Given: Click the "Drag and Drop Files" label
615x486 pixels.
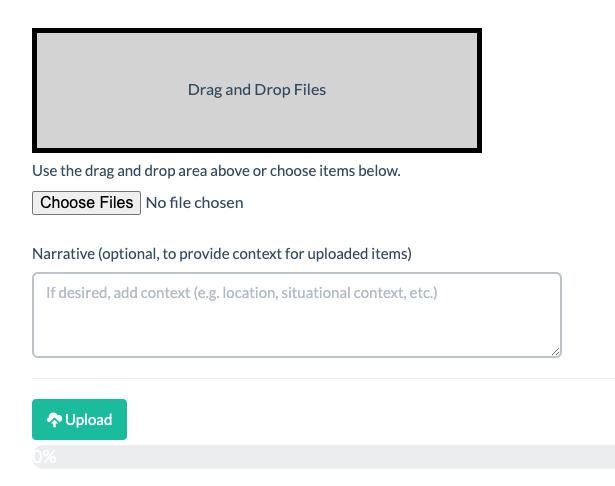Looking at the screenshot, I should click(x=257, y=90).
